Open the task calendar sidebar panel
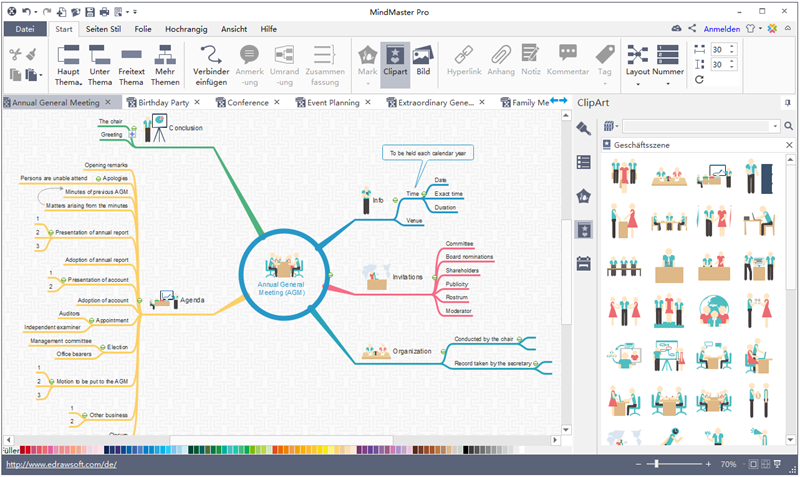 584,264
